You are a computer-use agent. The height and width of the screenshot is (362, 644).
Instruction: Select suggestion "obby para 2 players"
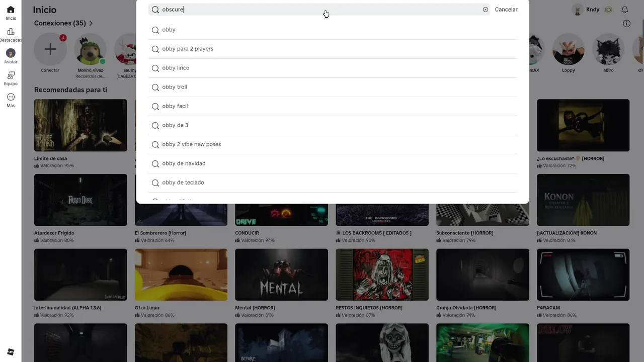(x=333, y=49)
